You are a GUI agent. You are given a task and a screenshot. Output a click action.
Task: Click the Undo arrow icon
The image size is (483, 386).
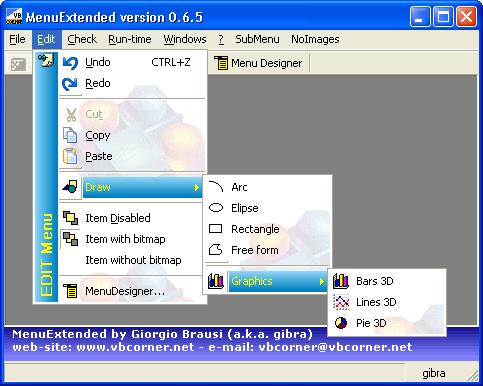pos(70,63)
